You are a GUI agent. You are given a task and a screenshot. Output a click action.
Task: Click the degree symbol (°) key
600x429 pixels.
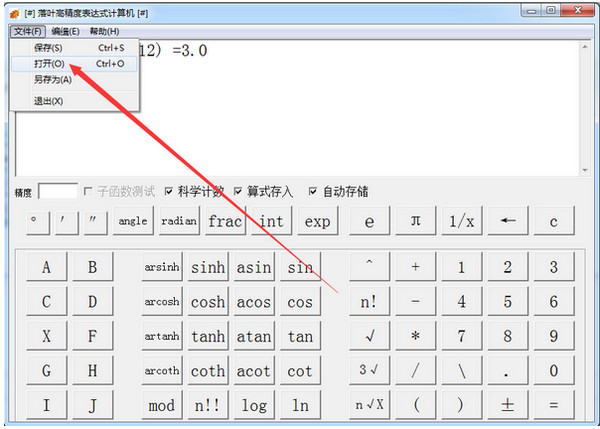38,221
